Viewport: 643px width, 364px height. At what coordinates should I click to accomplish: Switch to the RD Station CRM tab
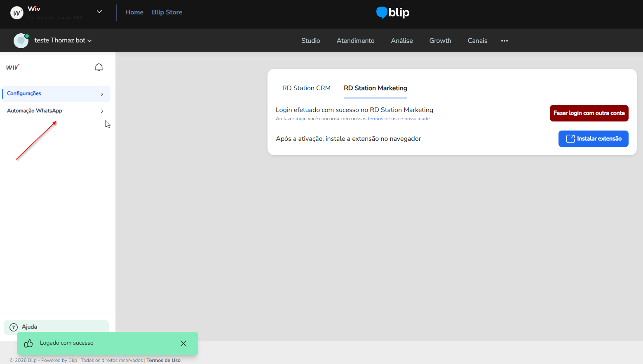point(306,88)
